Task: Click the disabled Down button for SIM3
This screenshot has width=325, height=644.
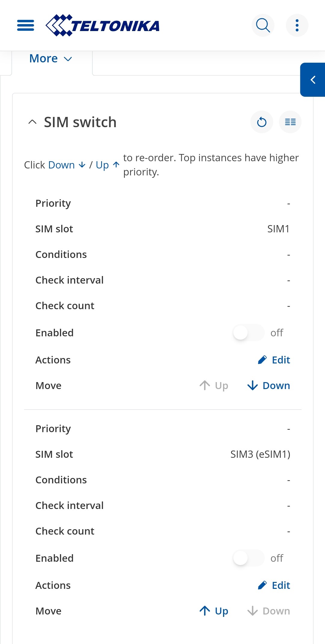Action: 268,611
